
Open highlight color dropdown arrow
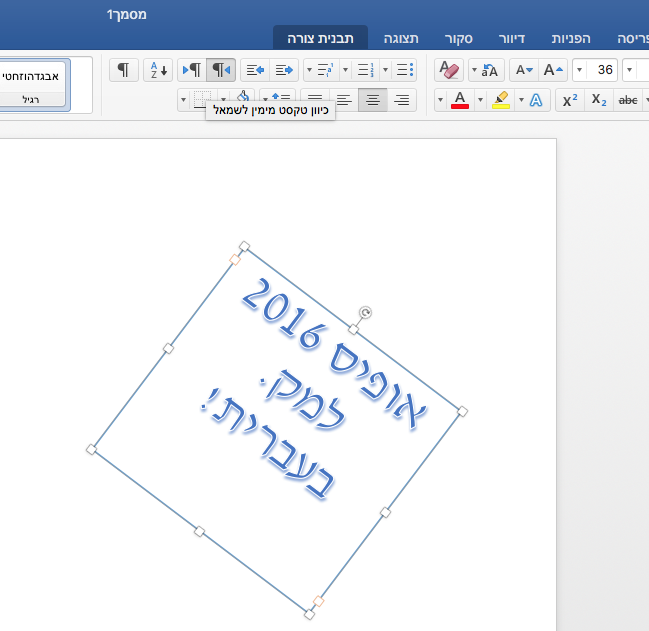pos(480,100)
